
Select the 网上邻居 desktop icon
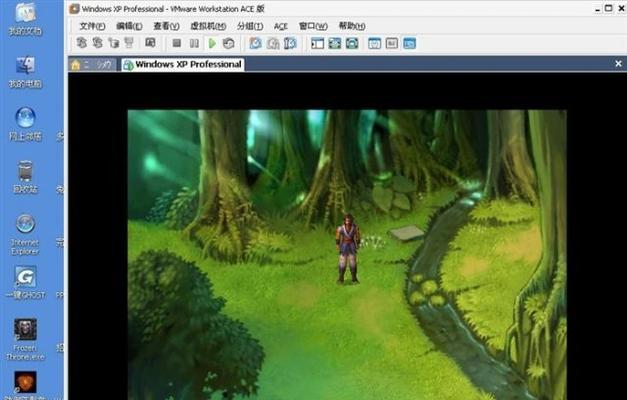point(25,124)
